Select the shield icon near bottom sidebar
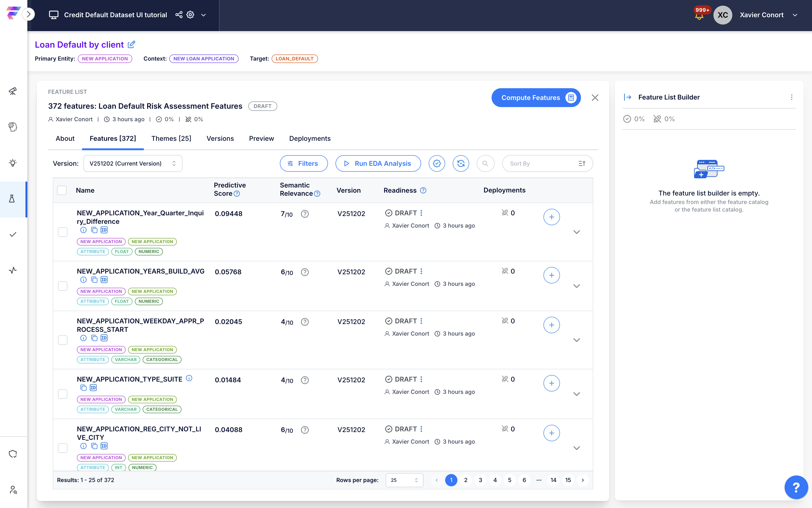 coord(13,454)
